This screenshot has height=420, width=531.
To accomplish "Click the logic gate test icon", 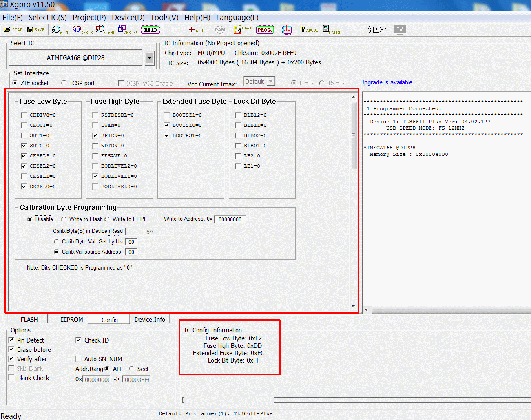I will tap(377, 29).
